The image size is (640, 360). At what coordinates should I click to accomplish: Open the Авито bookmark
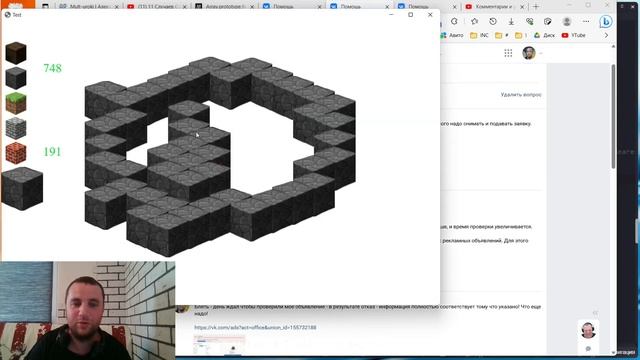pyautogui.click(x=452, y=36)
